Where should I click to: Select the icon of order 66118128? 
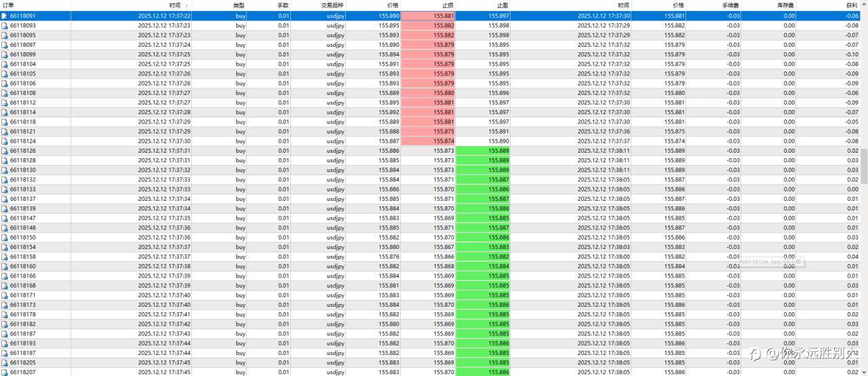pos(4,160)
